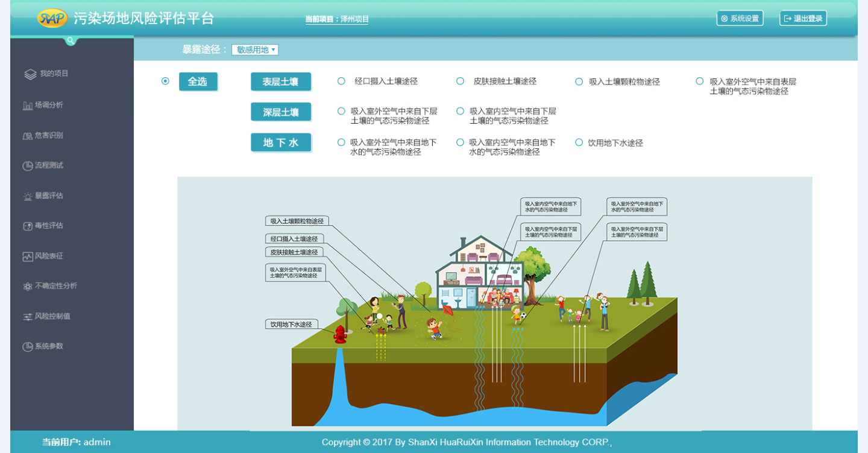Click the 不确定性分析 gear icon
Viewport: 868px width, 453px height.
[x=28, y=287]
